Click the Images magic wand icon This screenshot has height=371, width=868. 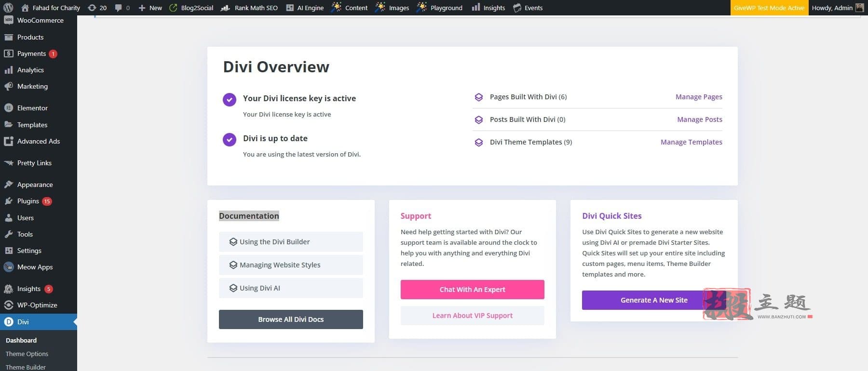tap(380, 7)
